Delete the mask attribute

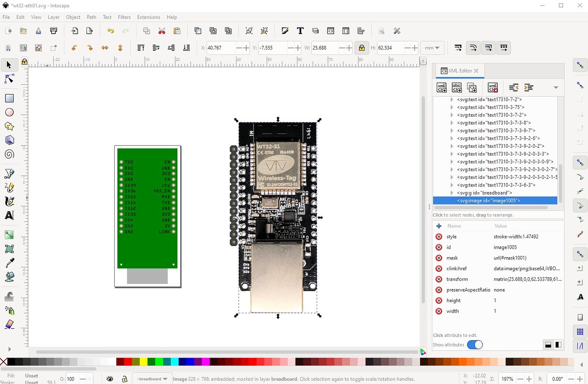439,258
